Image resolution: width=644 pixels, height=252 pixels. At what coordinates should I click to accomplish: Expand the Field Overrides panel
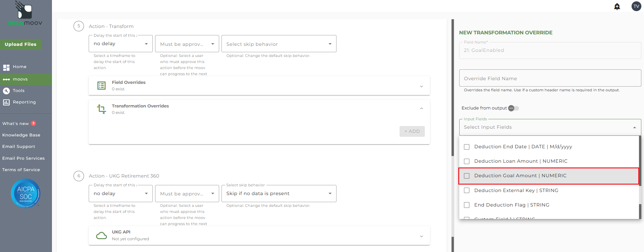[x=421, y=86]
